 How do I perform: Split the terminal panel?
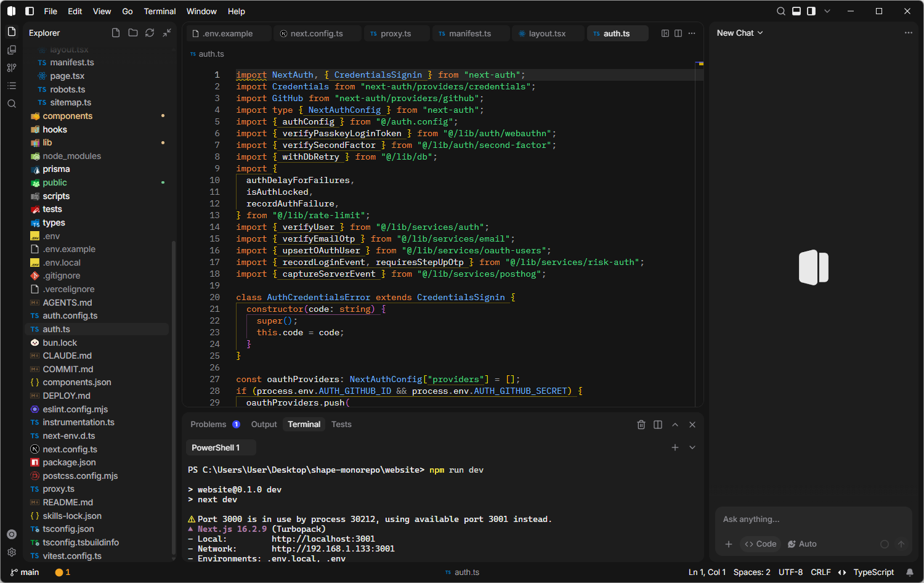[x=658, y=425]
